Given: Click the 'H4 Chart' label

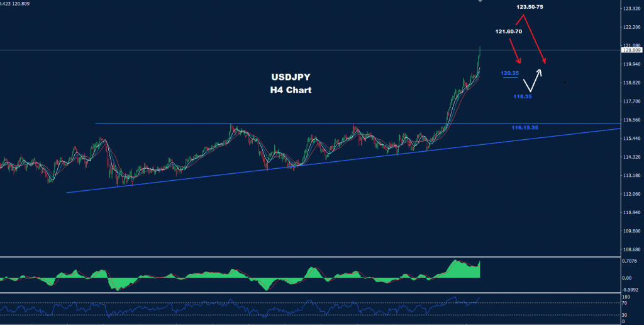Looking at the screenshot, I should [x=291, y=90].
